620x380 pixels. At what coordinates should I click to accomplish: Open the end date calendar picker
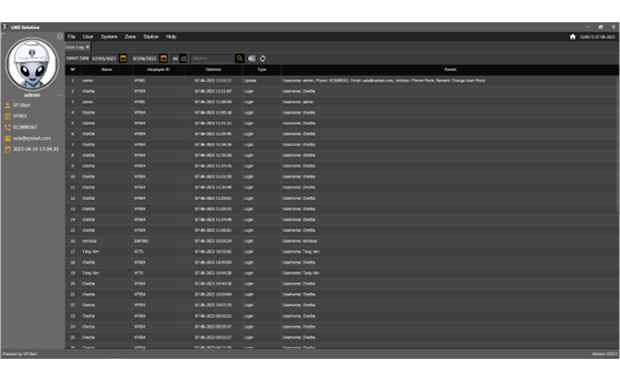point(163,59)
